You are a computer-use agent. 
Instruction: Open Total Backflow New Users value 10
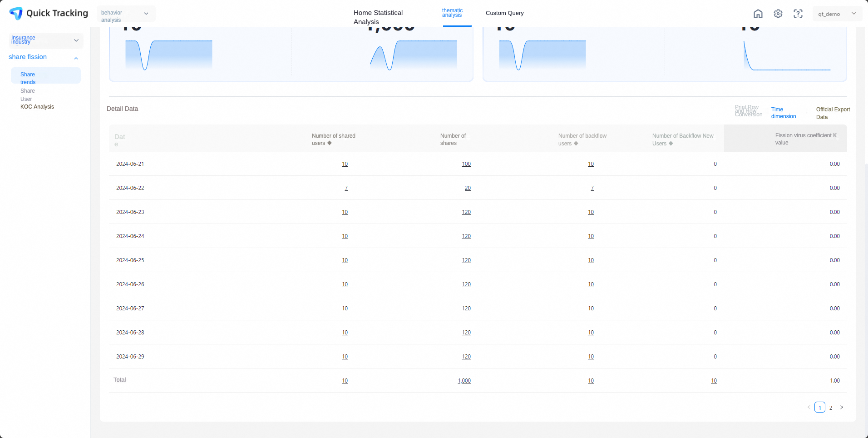click(714, 381)
